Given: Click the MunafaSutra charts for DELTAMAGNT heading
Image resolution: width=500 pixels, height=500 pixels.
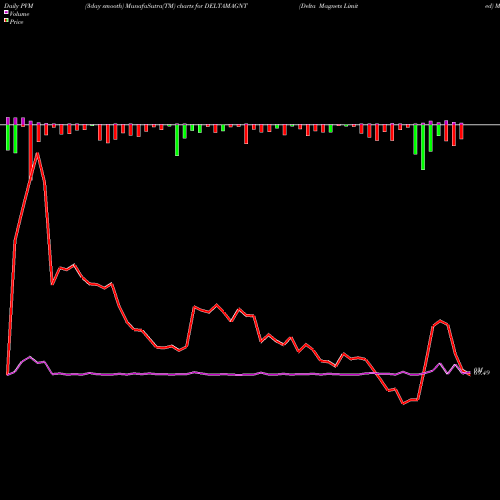Looking at the screenshot, I should click(166, 6).
